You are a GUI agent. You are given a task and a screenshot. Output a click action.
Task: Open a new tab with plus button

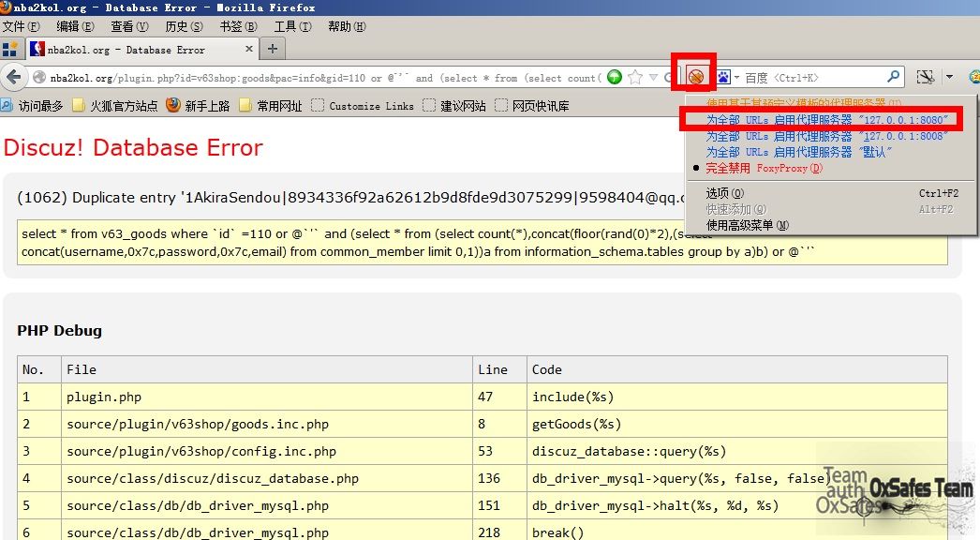coord(273,49)
